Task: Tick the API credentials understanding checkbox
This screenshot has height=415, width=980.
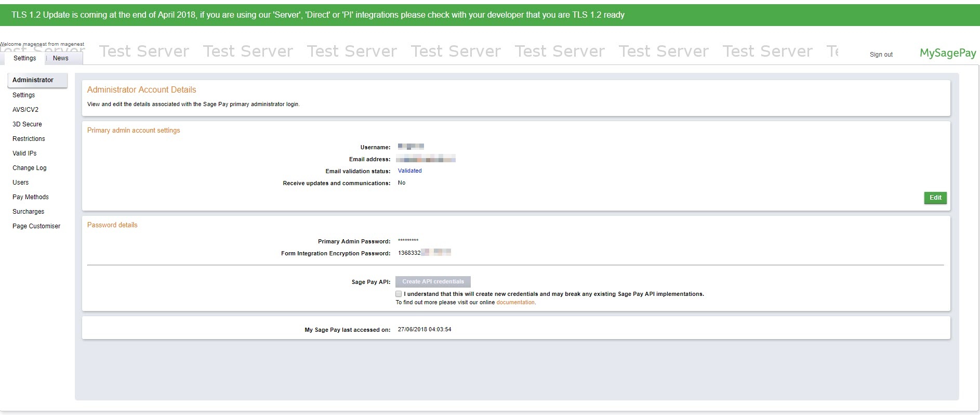Action: (x=399, y=294)
